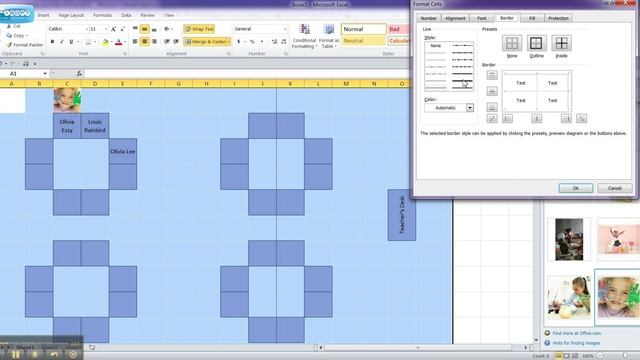Decrease indent
640x360 pixels.
[x=167, y=42]
